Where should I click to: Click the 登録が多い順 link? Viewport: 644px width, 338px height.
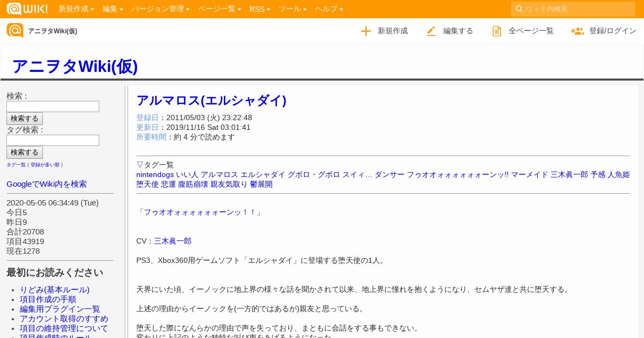46,165
